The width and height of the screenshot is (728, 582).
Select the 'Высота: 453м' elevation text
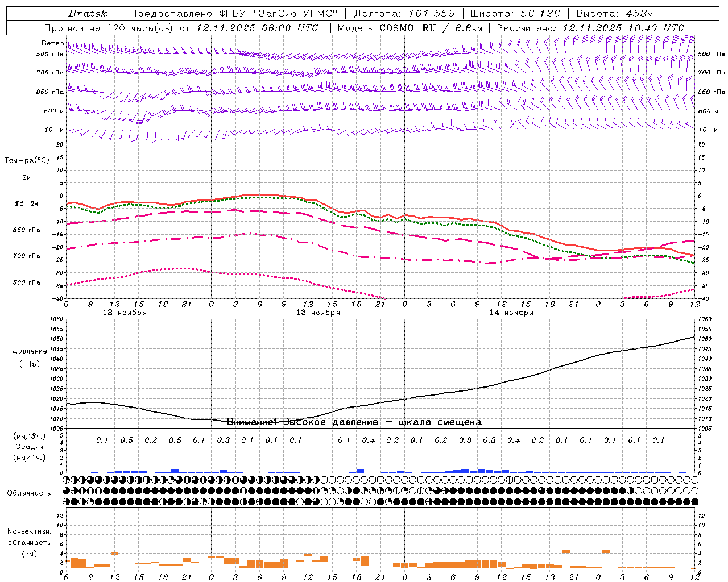click(x=615, y=14)
